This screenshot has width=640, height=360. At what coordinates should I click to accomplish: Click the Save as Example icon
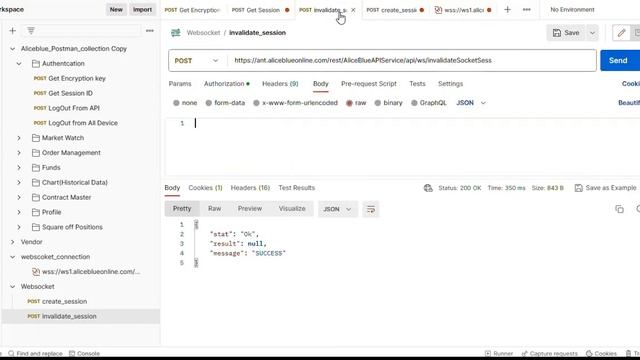pos(578,188)
